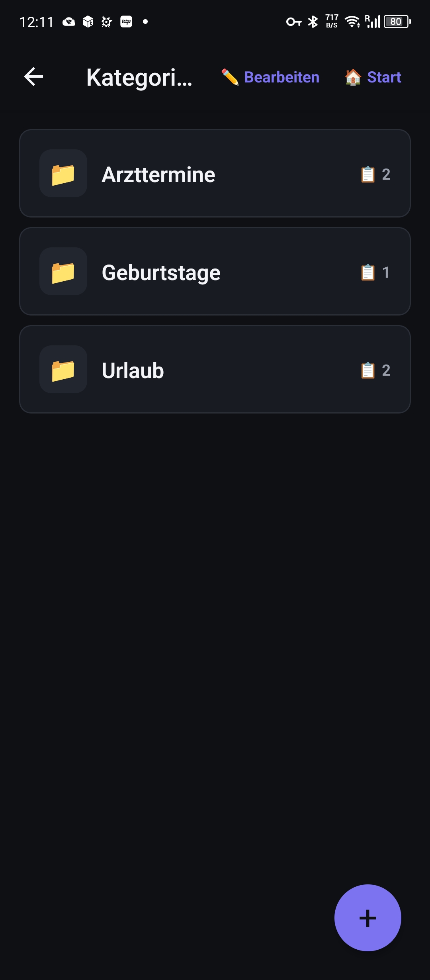Open the Bearbeiten editing mode

click(281, 77)
